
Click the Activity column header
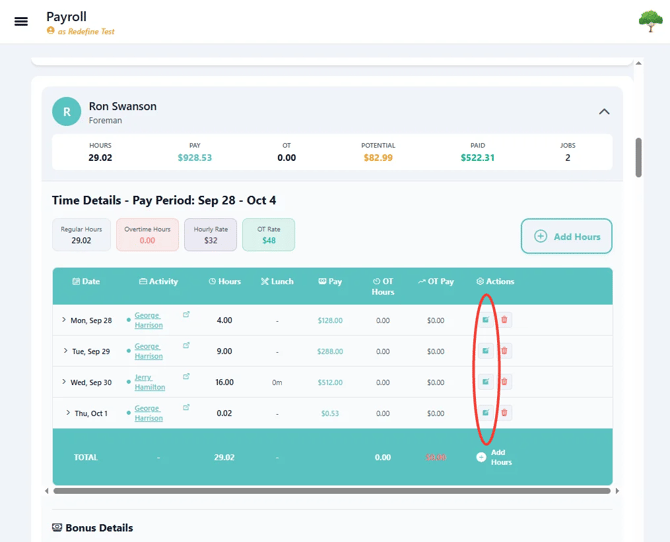(x=159, y=281)
